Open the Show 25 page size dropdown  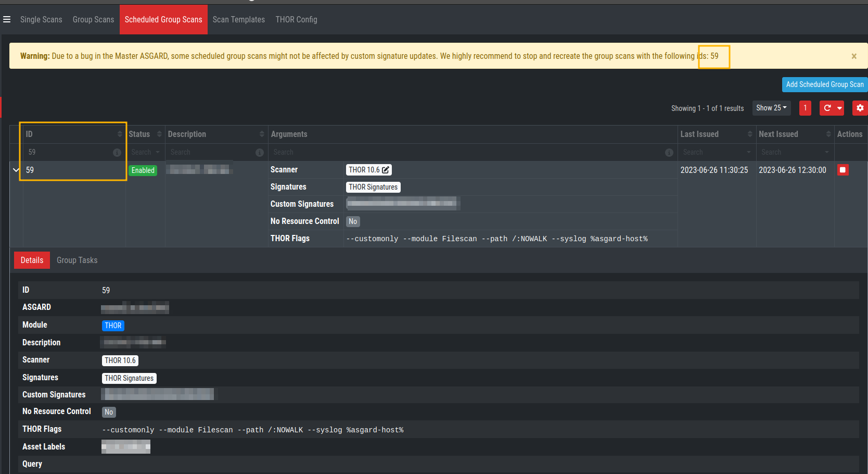click(771, 108)
